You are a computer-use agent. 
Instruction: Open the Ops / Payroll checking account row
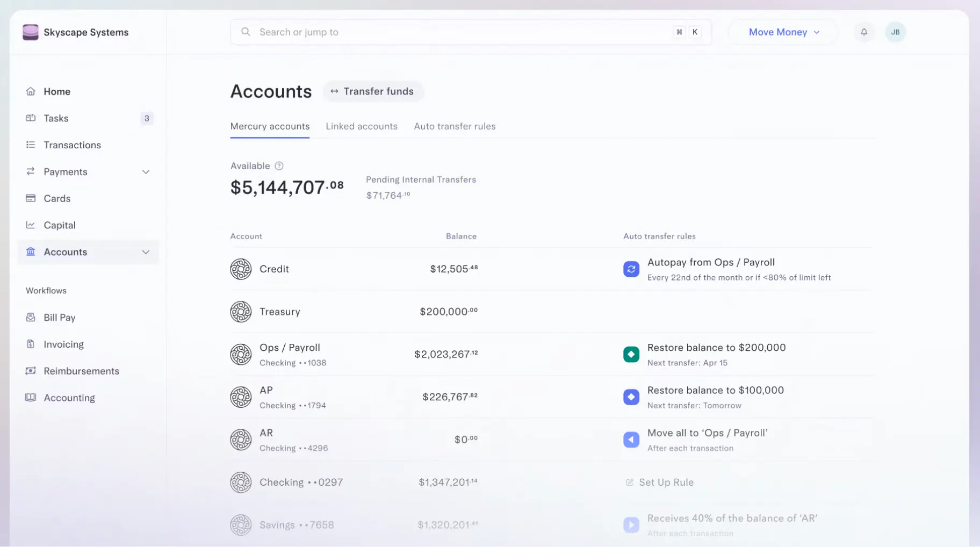pos(552,354)
